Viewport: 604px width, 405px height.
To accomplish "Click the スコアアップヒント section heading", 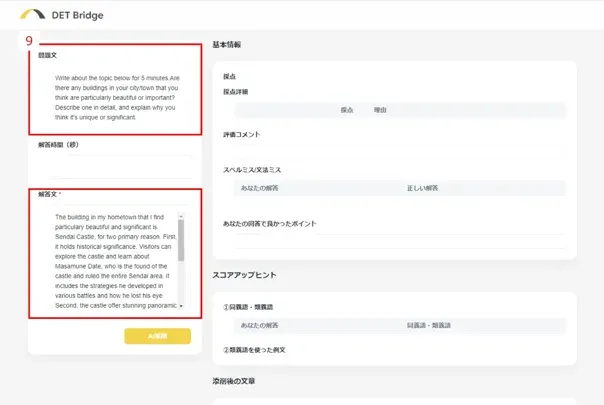I will tap(244, 275).
